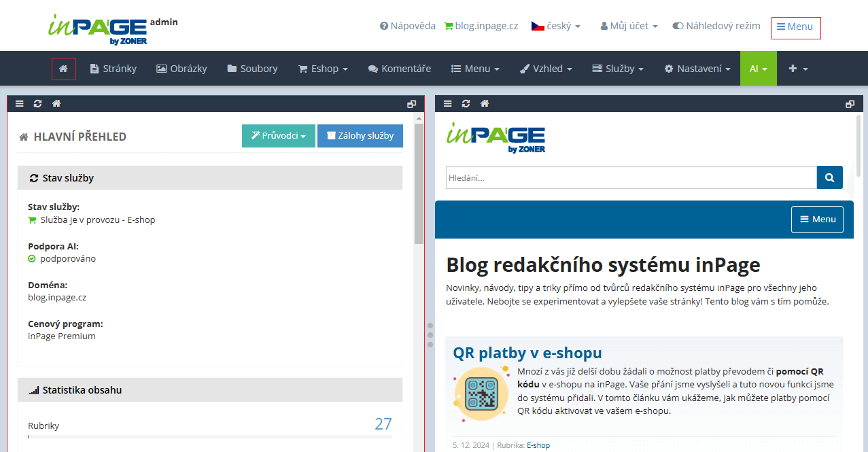Refresh the Hlavní přehled panel with its reload icon
Image resolution: width=868 pixels, height=452 pixels.
pos(38,104)
